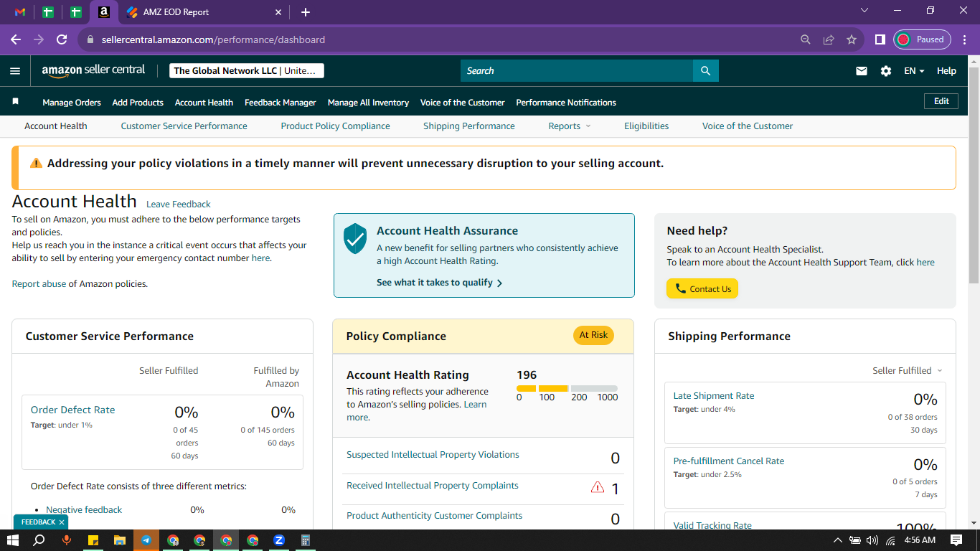Viewport: 980px width, 551px height.
Task: Click the warning triangle next to IP Complaints
Action: click(597, 488)
